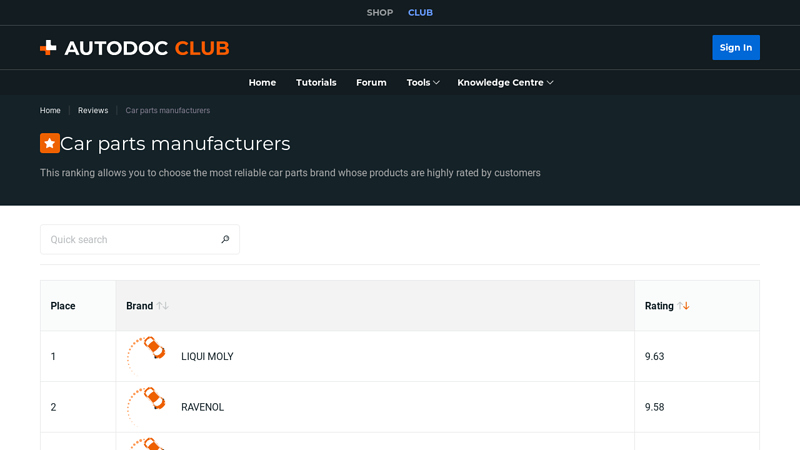Click the Car parts manufacturers heading
Image resolution: width=800 pixels, height=450 pixels.
pos(175,144)
